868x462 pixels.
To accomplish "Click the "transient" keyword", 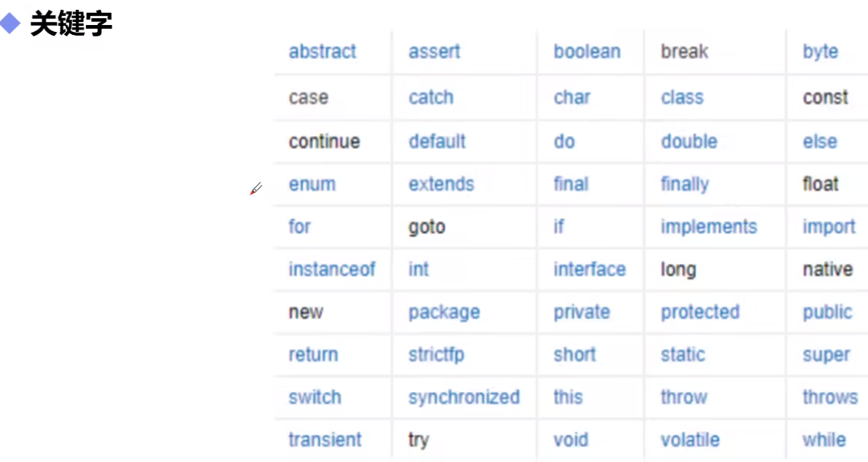I will [325, 439].
